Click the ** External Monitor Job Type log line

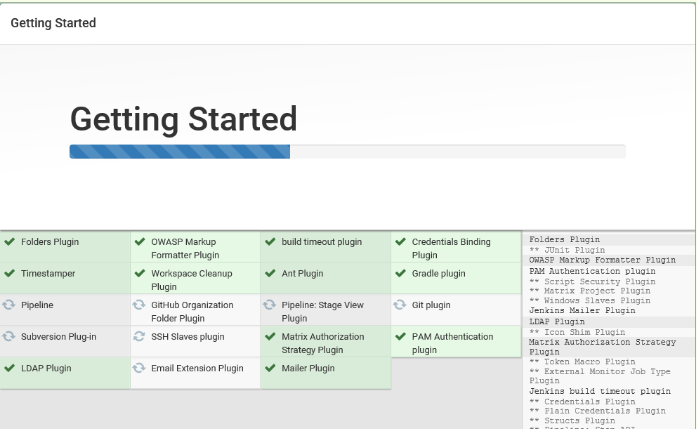click(x=600, y=376)
